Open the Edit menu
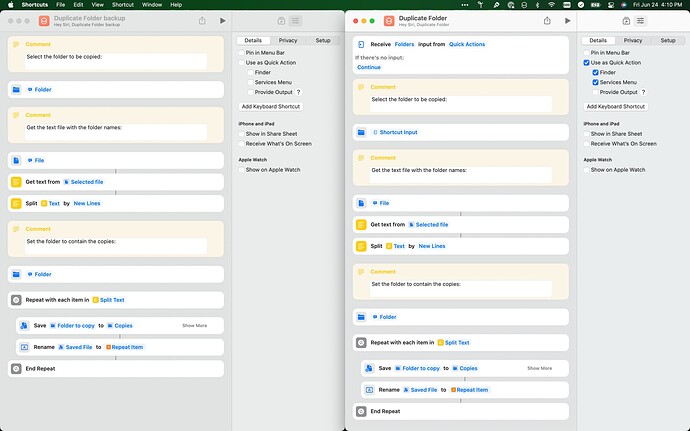Viewport: 690px width, 431px height. (78, 5)
